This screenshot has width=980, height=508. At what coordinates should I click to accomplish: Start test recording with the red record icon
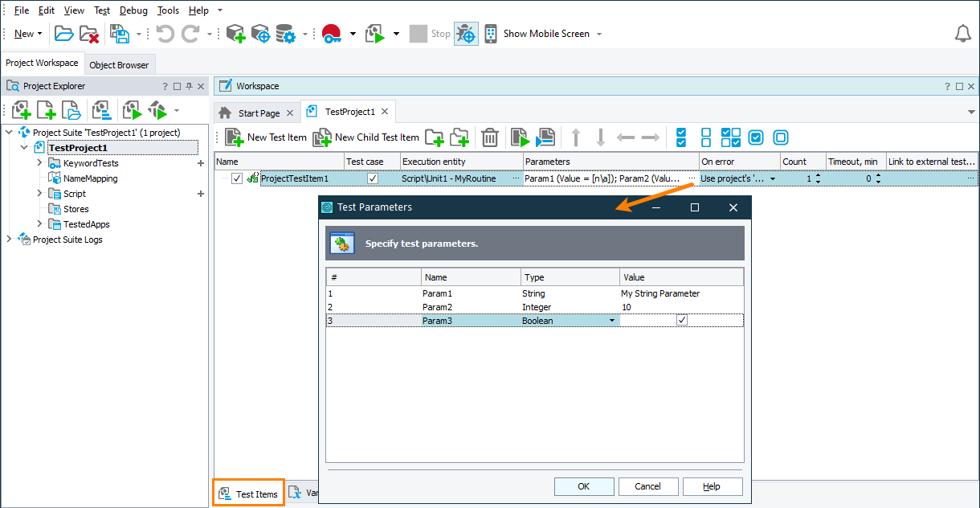(332, 33)
